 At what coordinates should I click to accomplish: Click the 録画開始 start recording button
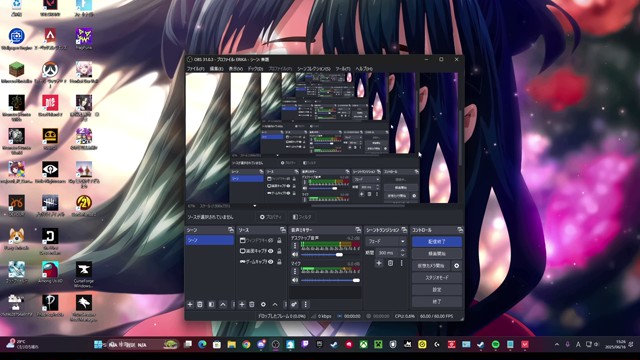[x=437, y=253]
